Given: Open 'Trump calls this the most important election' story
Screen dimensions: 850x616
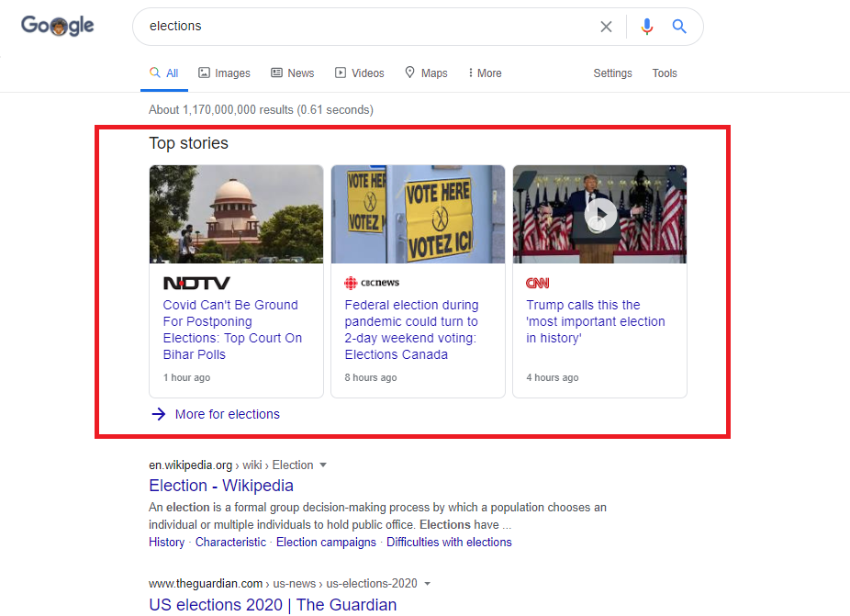Looking at the screenshot, I should pyautogui.click(x=595, y=321).
